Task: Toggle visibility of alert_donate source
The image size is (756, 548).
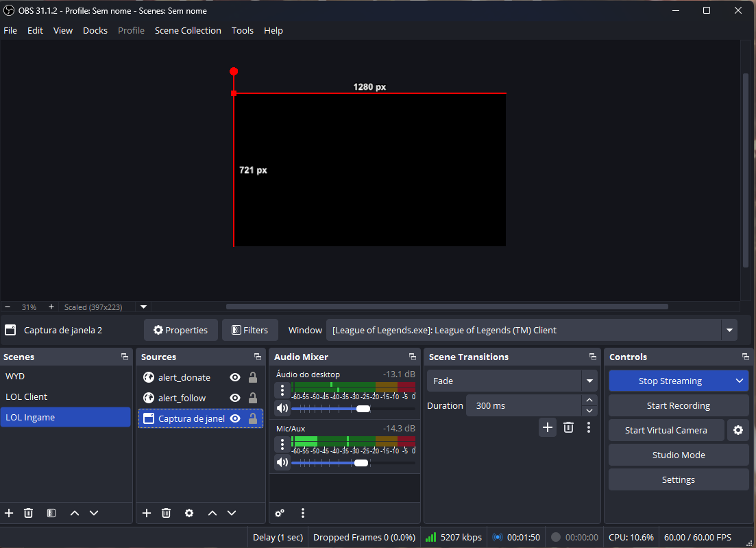Action: click(x=235, y=377)
